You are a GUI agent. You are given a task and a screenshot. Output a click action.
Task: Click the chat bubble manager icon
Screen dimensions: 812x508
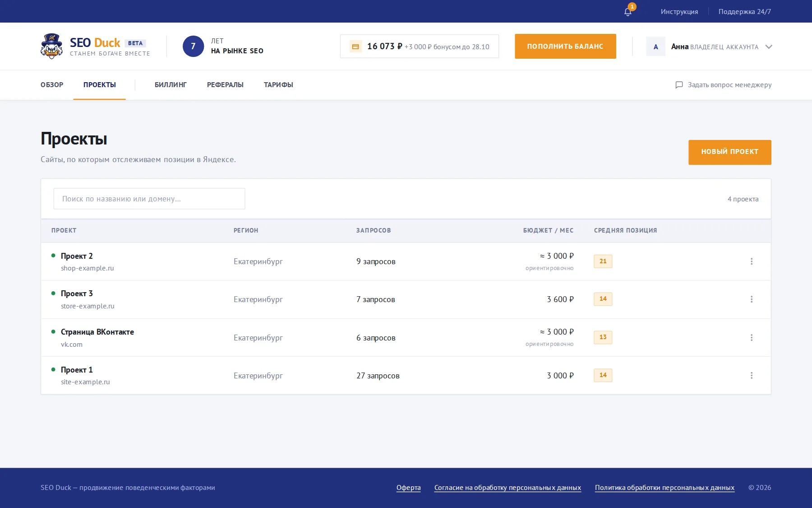point(679,85)
